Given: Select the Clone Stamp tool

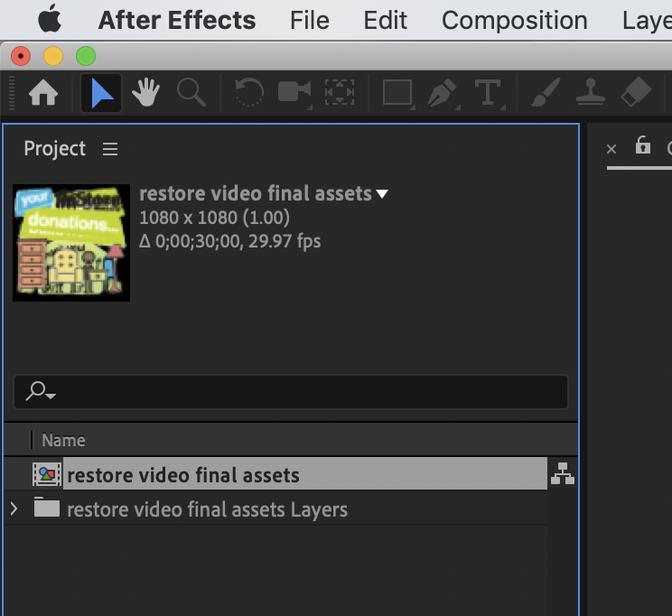Looking at the screenshot, I should point(591,92).
